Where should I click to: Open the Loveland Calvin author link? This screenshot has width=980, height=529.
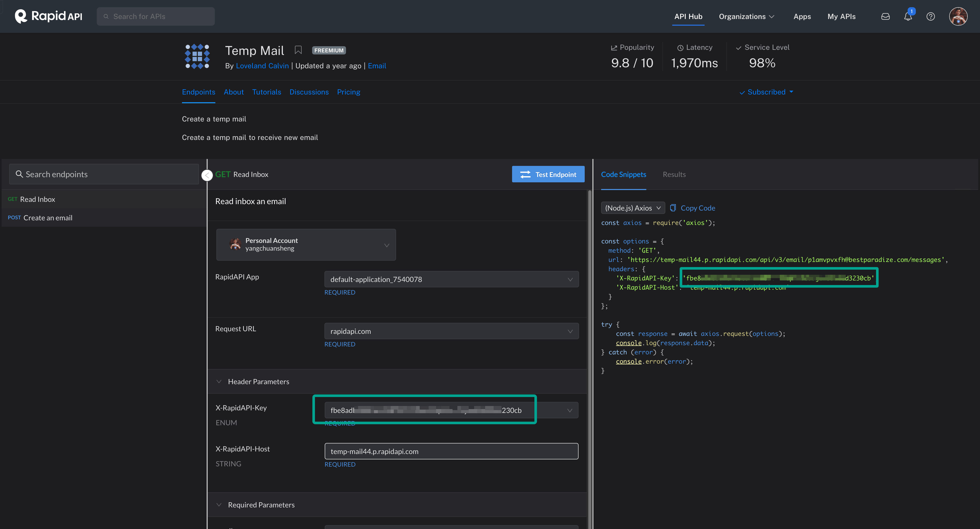pos(262,66)
